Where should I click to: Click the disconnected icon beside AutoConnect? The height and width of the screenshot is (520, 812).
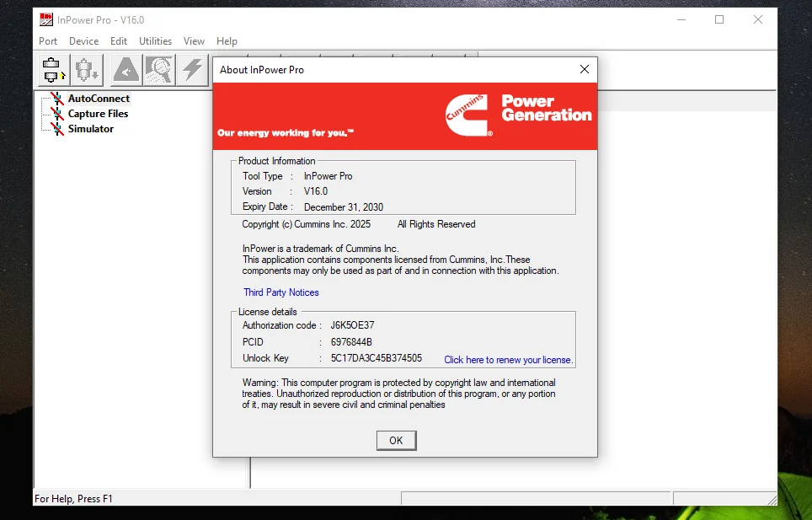pos(57,99)
